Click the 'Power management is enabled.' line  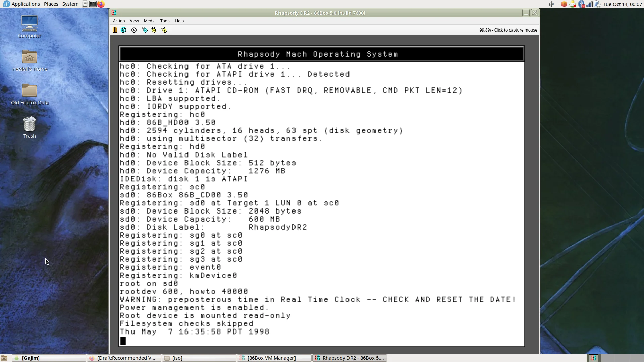tap(194, 308)
